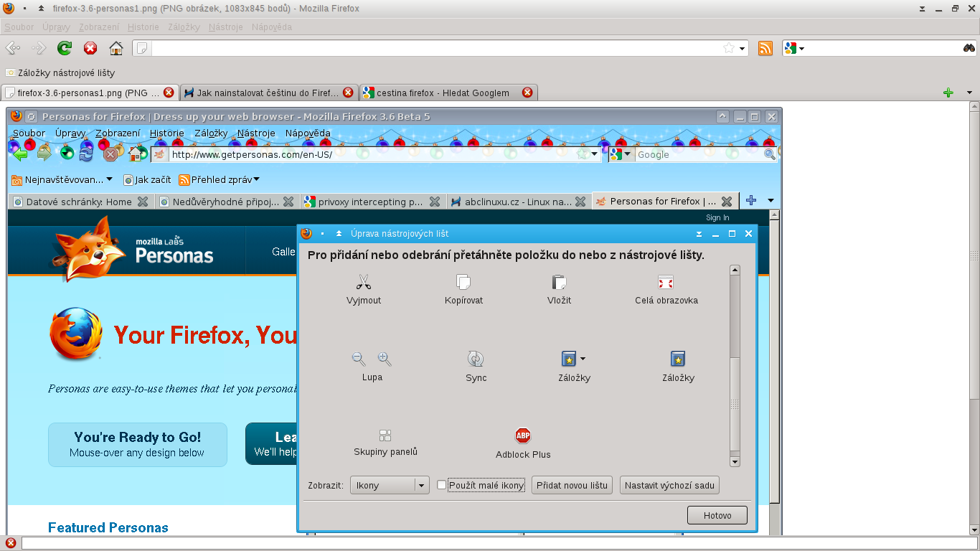Expand the Nejnavštěvovan... bookmarks dropdown
This screenshot has height=551, width=980.
pos(110,179)
